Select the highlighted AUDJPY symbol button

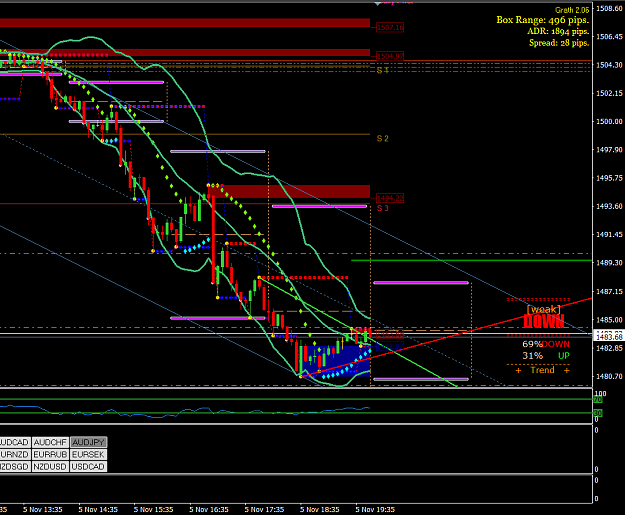(88, 442)
